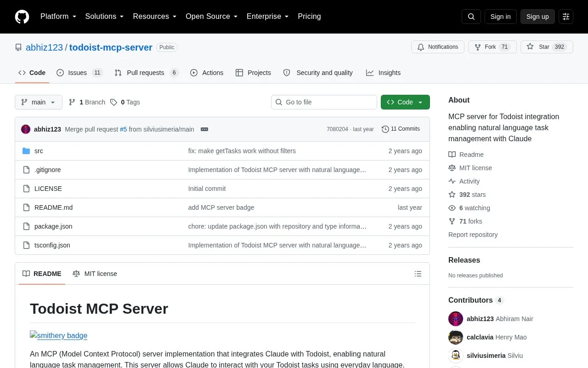The width and height of the screenshot is (588, 368).
Task: Open the smithery badge image
Action: [59, 335]
